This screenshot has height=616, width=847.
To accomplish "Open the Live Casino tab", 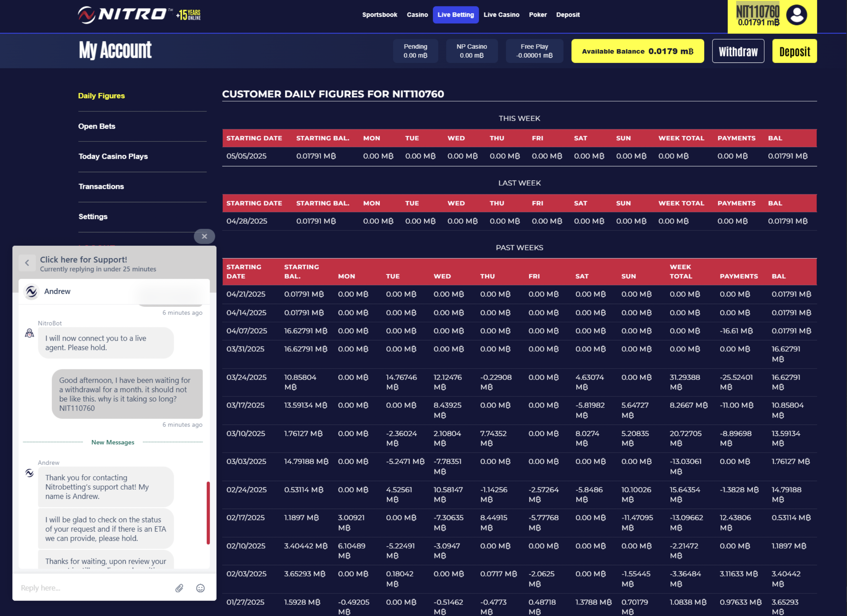I will 501,15.
